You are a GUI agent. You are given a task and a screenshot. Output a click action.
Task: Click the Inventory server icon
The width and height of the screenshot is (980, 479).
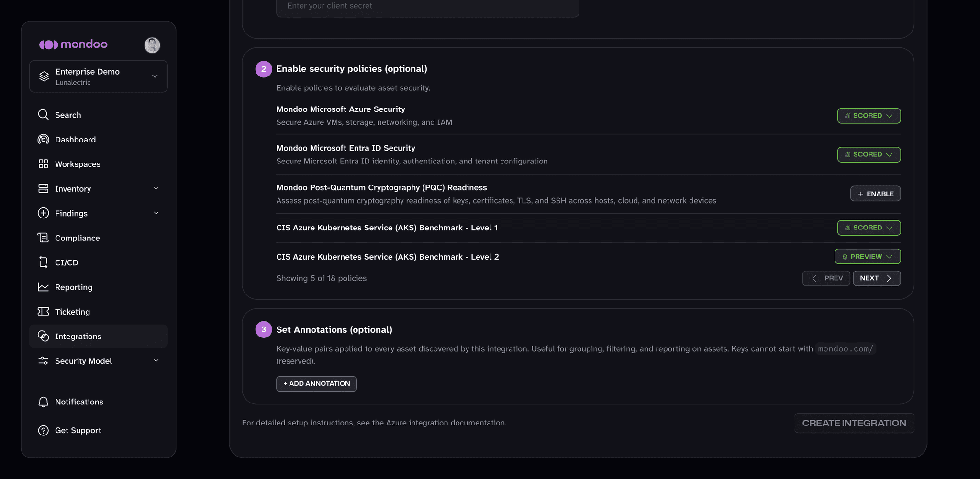pyautogui.click(x=43, y=188)
